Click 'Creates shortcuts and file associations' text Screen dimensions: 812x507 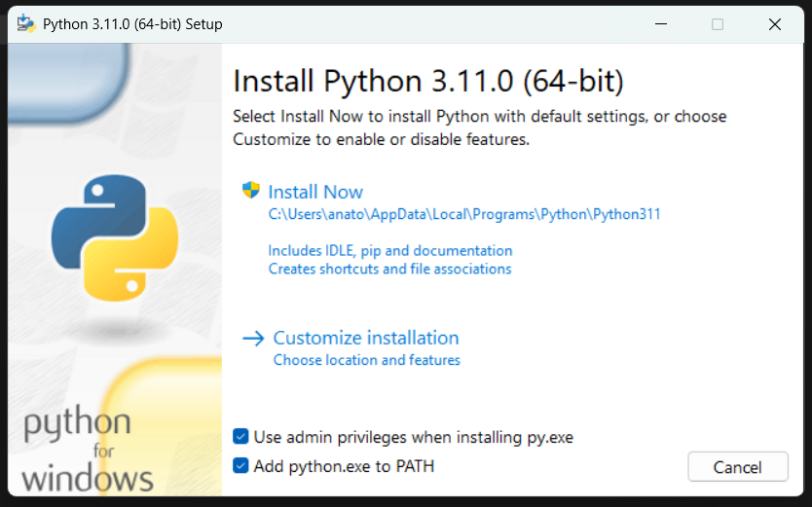(x=389, y=269)
